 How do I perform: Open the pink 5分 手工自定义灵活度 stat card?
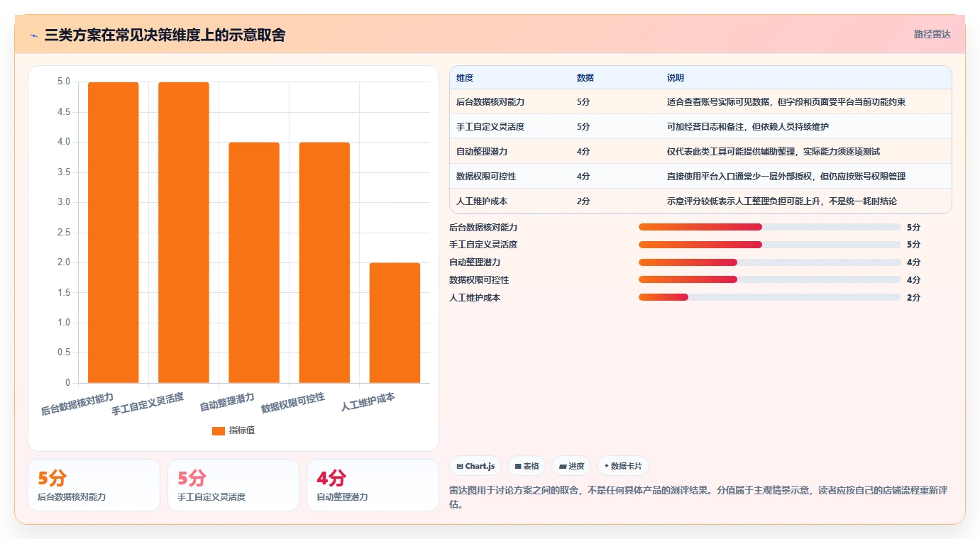233,485
